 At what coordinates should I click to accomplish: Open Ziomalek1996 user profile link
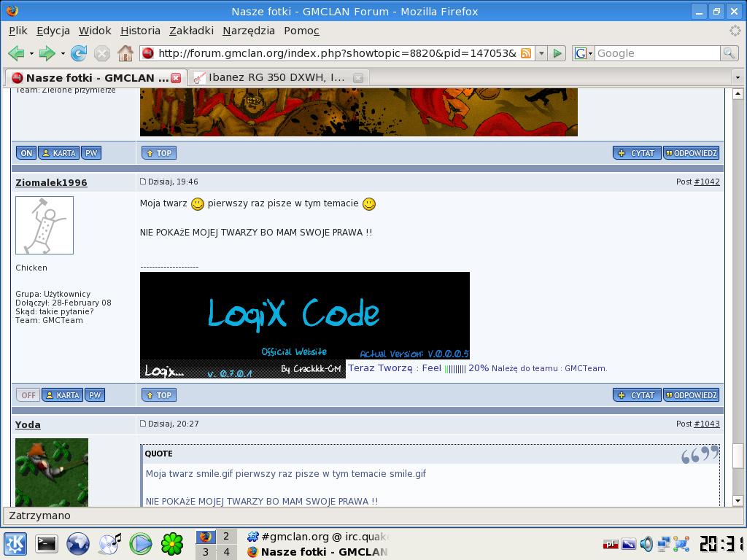(x=51, y=182)
